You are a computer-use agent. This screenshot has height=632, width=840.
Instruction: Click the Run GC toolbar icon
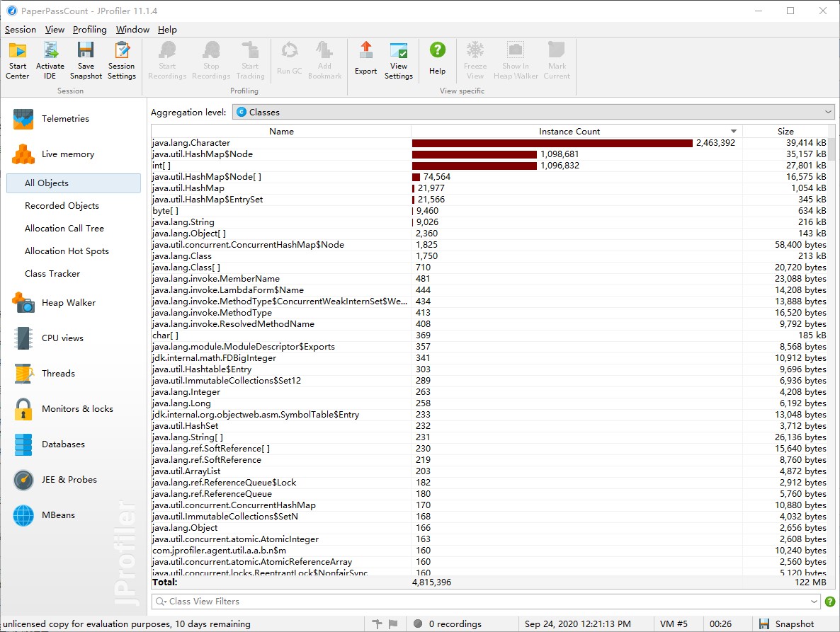tap(289, 50)
